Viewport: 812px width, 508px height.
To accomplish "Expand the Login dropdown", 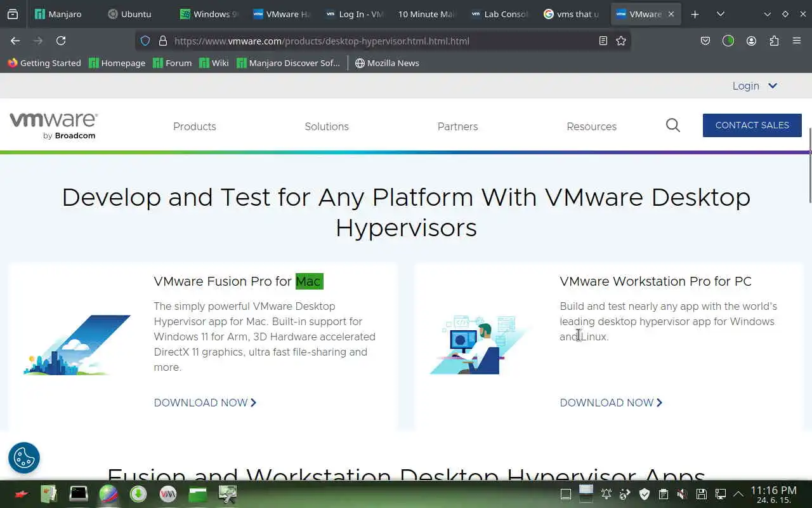I will 755,86.
